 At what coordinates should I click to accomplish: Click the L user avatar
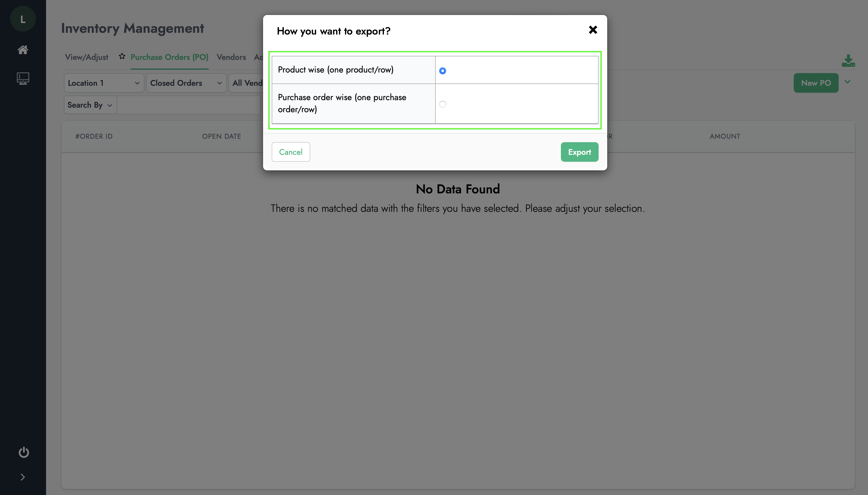tap(23, 19)
